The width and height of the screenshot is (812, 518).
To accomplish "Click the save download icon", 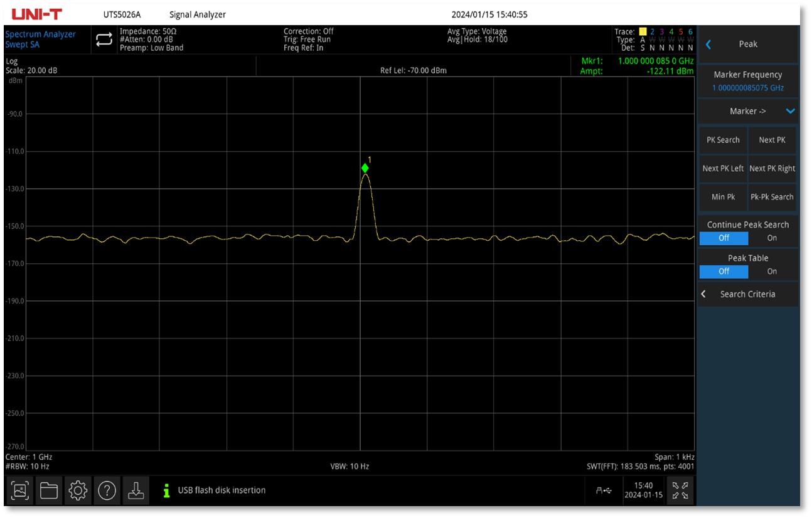I will [x=136, y=490].
